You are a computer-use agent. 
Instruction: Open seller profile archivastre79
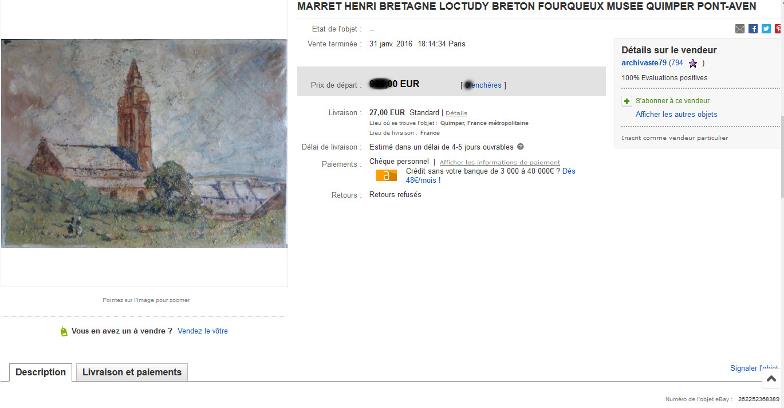[x=644, y=63]
